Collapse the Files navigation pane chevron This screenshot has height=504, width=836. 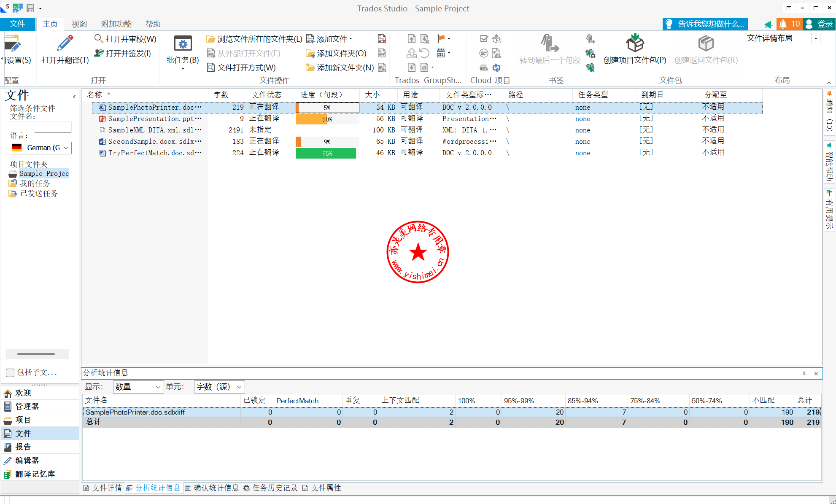pyautogui.click(x=74, y=97)
